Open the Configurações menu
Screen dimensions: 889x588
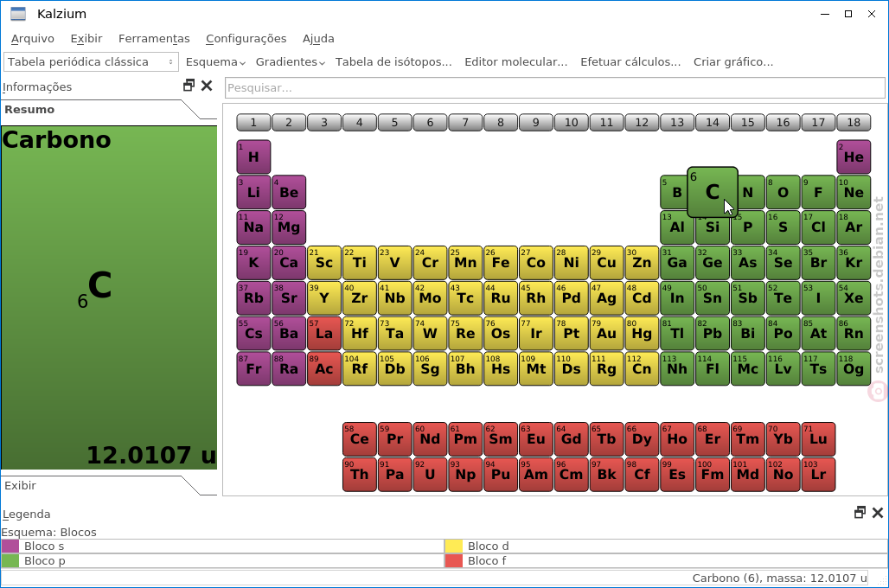click(246, 39)
